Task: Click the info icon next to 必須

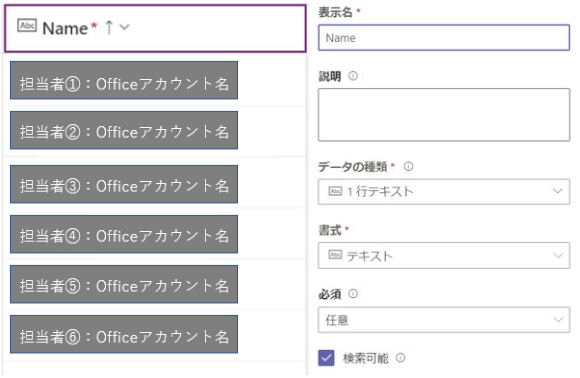Action: [x=353, y=294]
